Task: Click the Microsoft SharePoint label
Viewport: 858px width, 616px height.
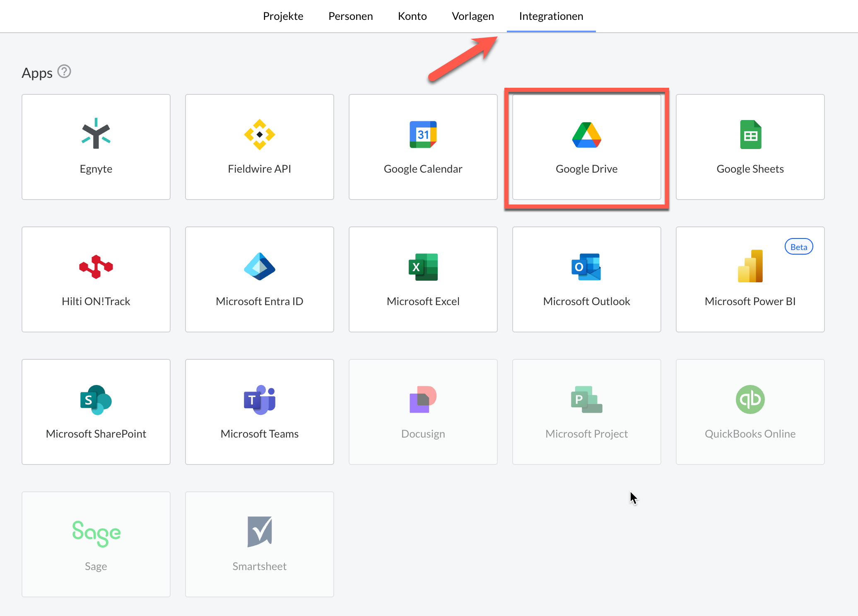Action: 96,434
